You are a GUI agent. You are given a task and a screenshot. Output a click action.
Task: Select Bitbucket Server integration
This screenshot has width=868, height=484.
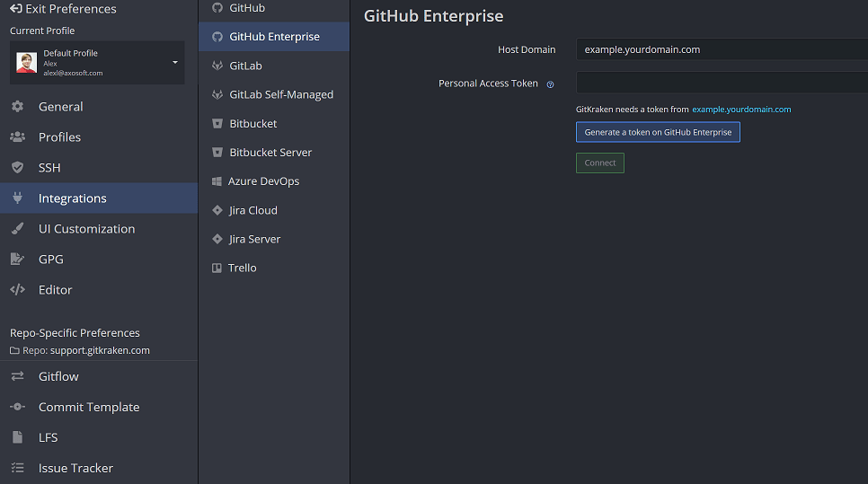[x=270, y=153]
